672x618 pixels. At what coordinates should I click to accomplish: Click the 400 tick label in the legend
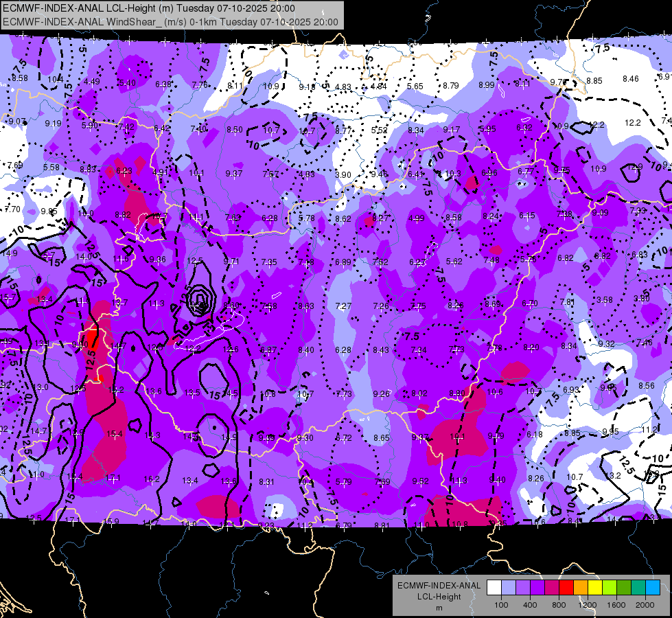[x=530, y=605]
